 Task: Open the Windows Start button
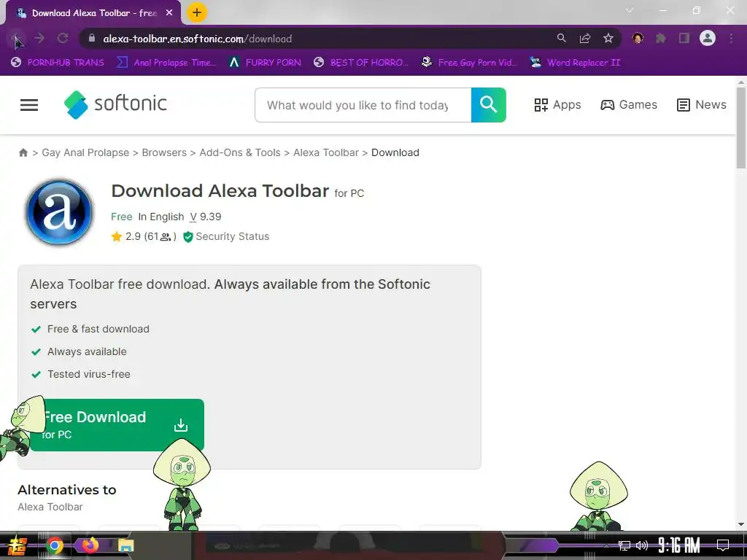click(x=17, y=545)
